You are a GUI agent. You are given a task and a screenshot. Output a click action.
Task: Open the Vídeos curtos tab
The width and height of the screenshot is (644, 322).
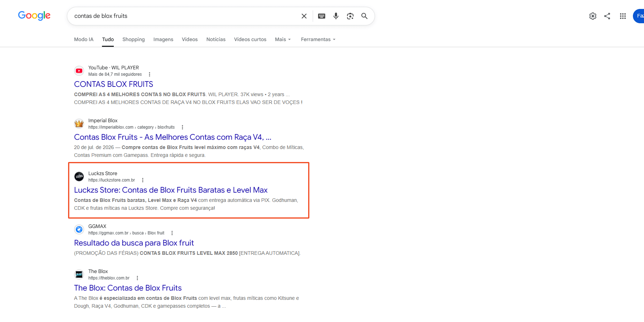click(x=250, y=39)
